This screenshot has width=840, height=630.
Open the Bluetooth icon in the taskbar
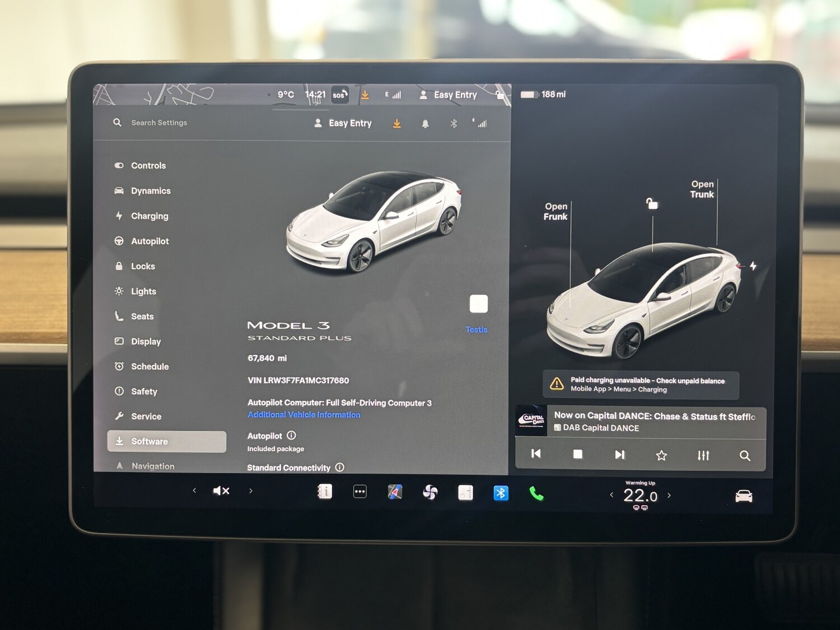pyautogui.click(x=501, y=492)
